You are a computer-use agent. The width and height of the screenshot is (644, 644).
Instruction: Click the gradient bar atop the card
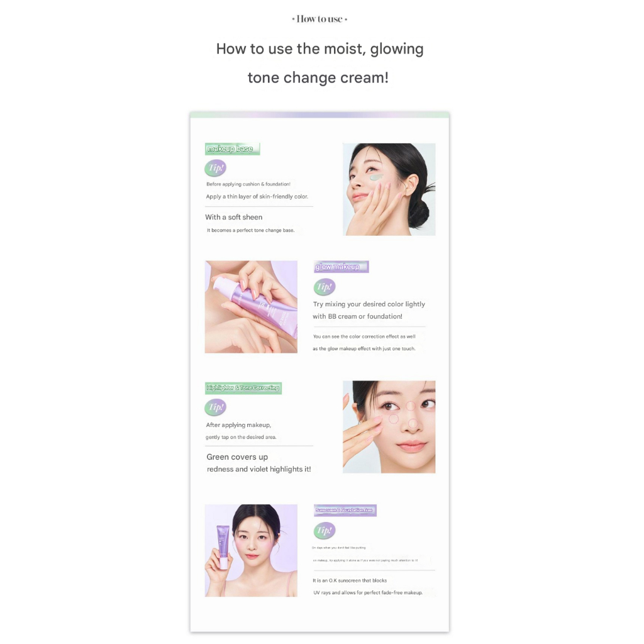tap(319, 114)
